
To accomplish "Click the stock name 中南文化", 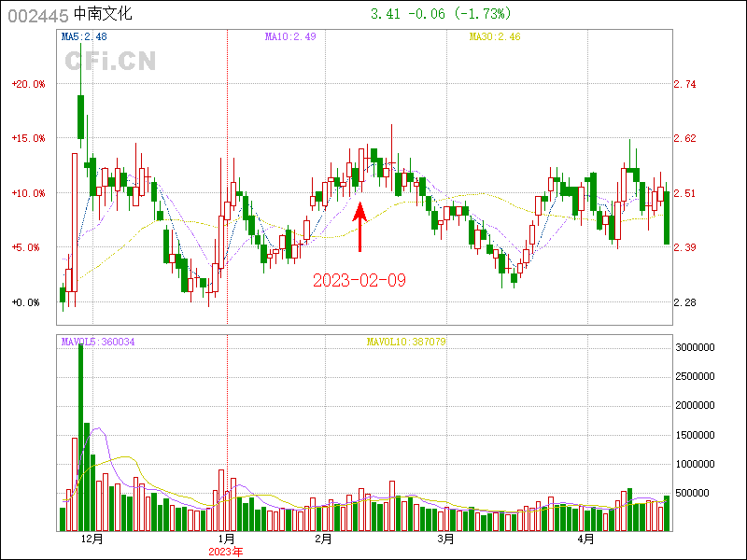I will 103,15.
